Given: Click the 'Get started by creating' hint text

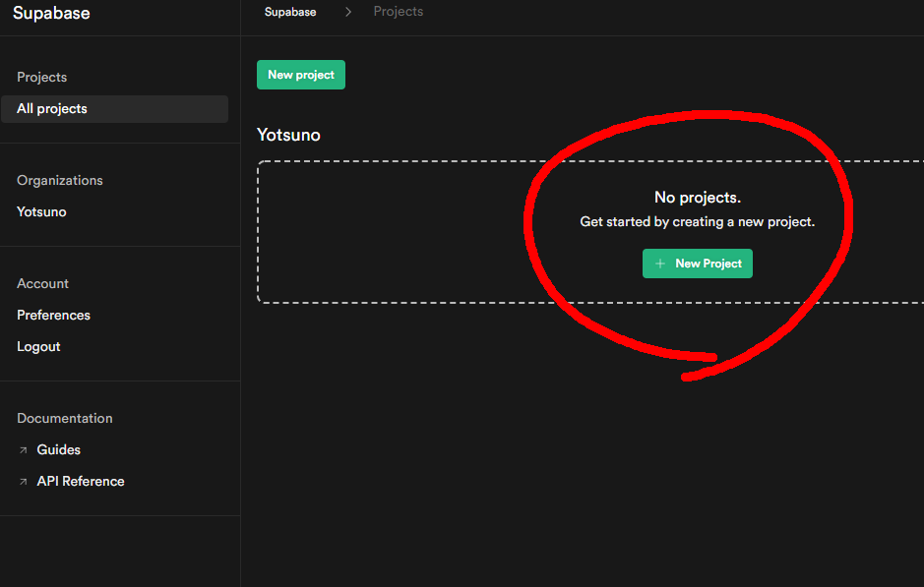Looking at the screenshot, I should pos(698,222).
